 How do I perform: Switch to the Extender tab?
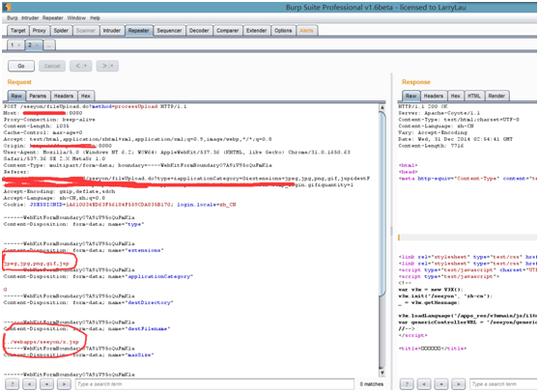(x=256, y=31)
